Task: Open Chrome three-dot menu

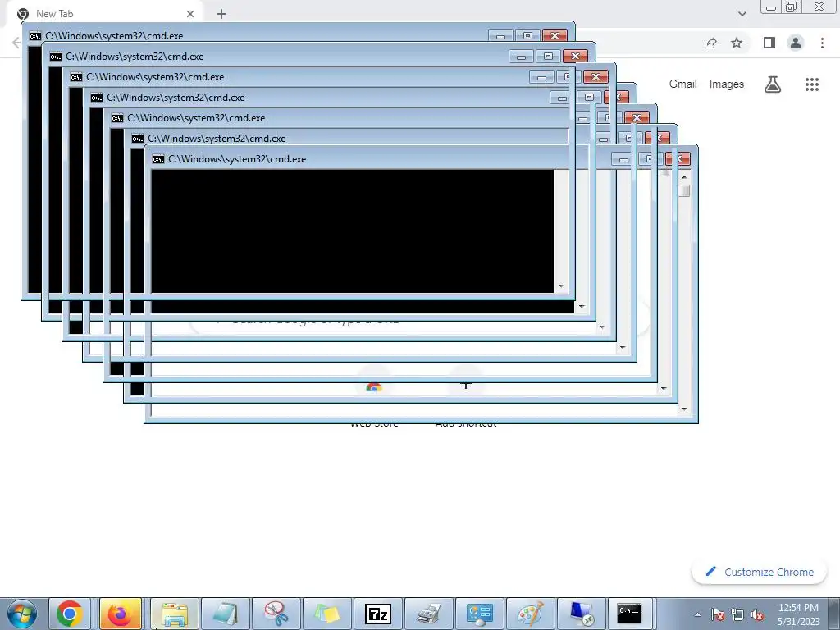Action: 822,43
